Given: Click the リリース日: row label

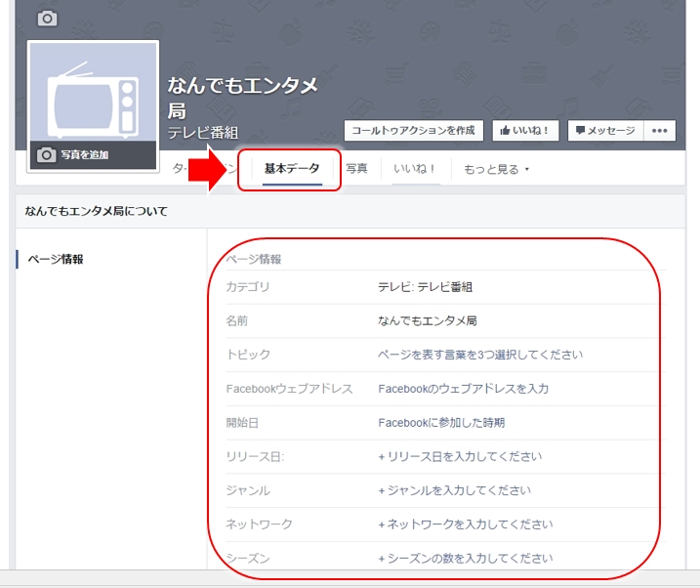Looking at the screenshot, I should (x=255, y=456).
